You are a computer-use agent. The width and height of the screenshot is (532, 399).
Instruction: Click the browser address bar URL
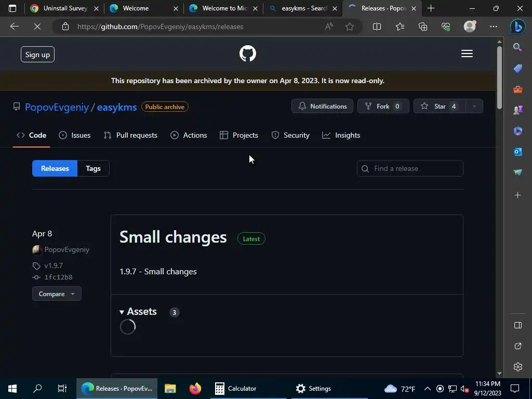(x=160, y=26)
